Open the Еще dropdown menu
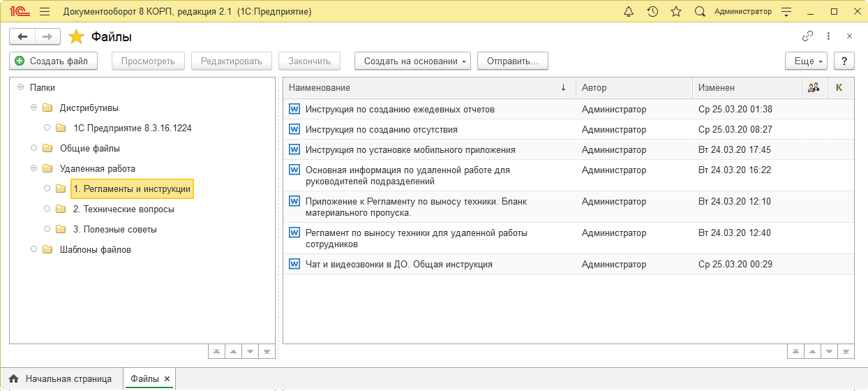The width and height of the screenshot is (868, 391). [806, 61]
